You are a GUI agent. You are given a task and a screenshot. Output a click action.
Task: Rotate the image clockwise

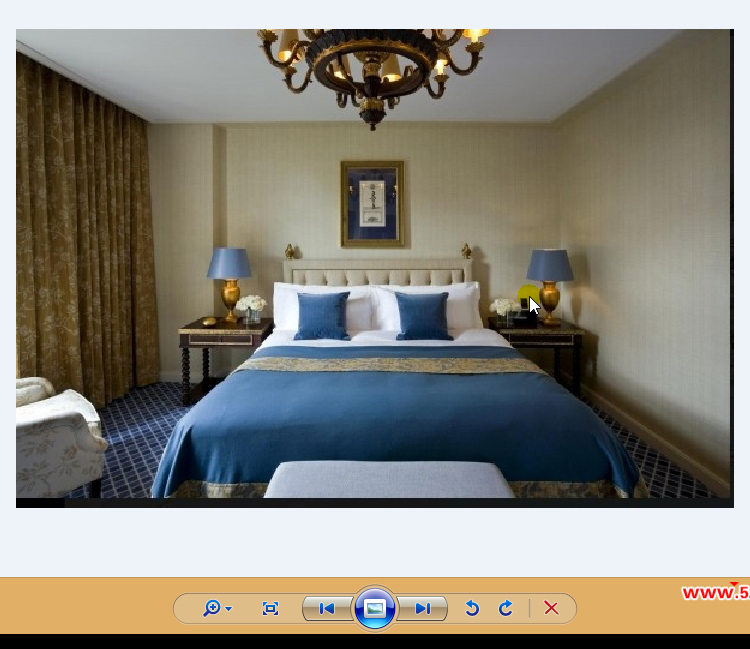click(x=506, y=608)
